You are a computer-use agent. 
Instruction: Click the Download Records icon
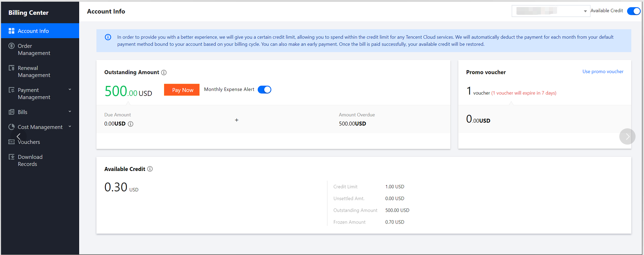click(11, 157)
